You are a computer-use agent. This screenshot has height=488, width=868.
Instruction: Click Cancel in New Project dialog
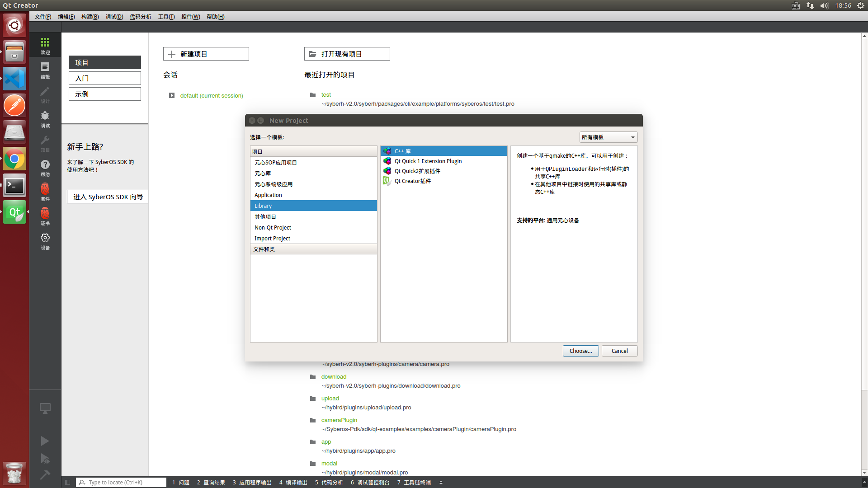pyautogui.click(x=619, y=351)
